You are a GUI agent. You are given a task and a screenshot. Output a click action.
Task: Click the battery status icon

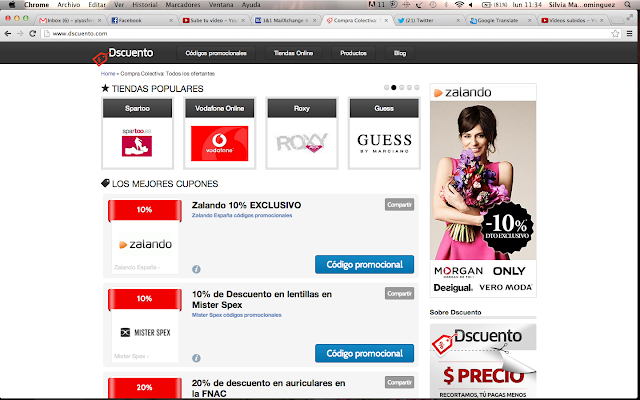pyautogui.click(x=486, y=5)
